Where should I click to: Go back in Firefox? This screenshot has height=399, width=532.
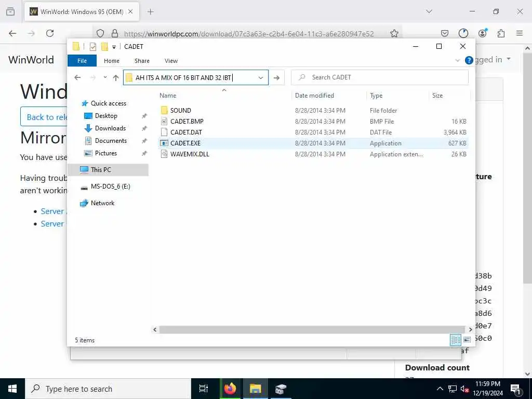click(12, 33)
